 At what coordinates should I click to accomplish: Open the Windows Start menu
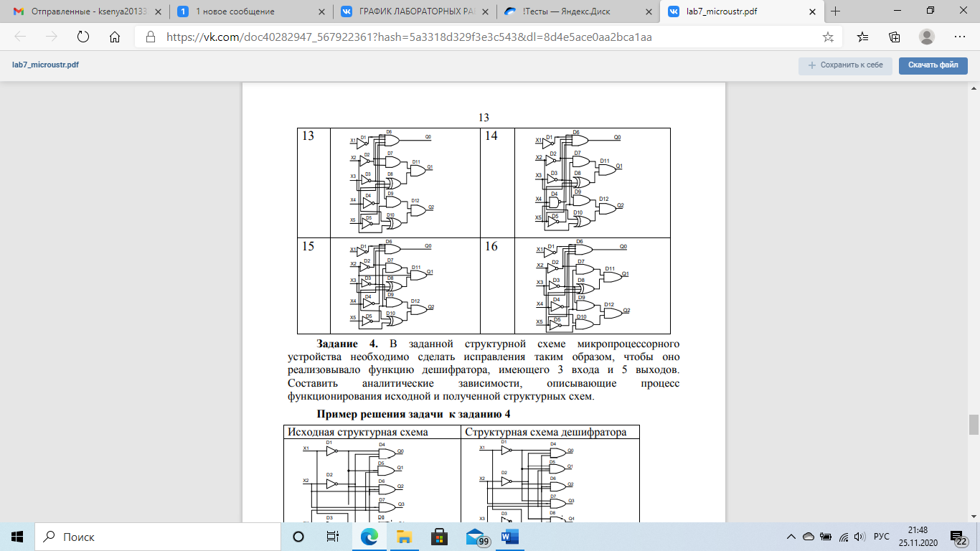17,537
